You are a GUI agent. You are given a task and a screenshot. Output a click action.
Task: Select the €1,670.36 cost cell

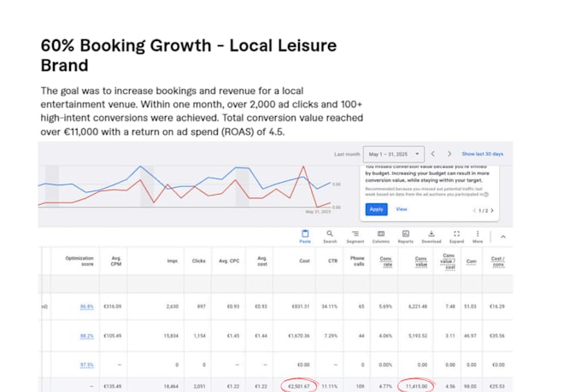(299, 336)
